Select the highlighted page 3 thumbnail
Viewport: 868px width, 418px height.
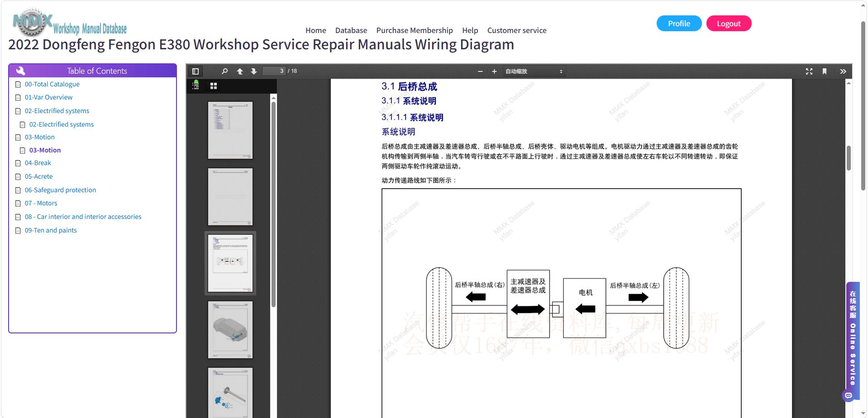click(230, 263)
